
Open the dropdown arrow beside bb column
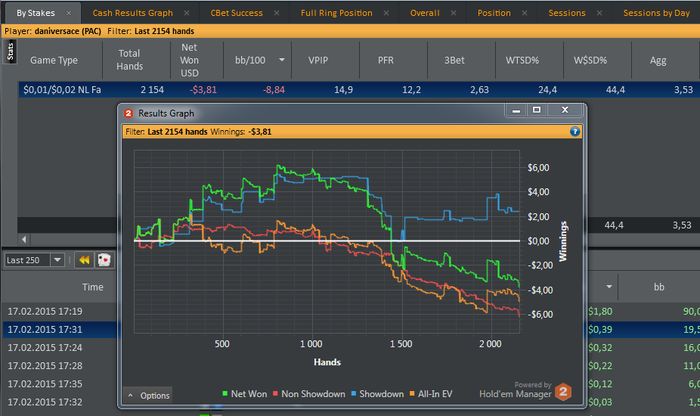pos(609,287)
